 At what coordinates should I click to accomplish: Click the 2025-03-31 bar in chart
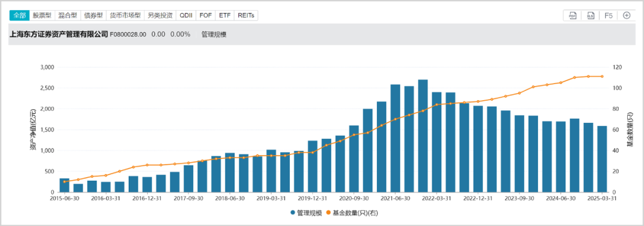click(602, 159)
